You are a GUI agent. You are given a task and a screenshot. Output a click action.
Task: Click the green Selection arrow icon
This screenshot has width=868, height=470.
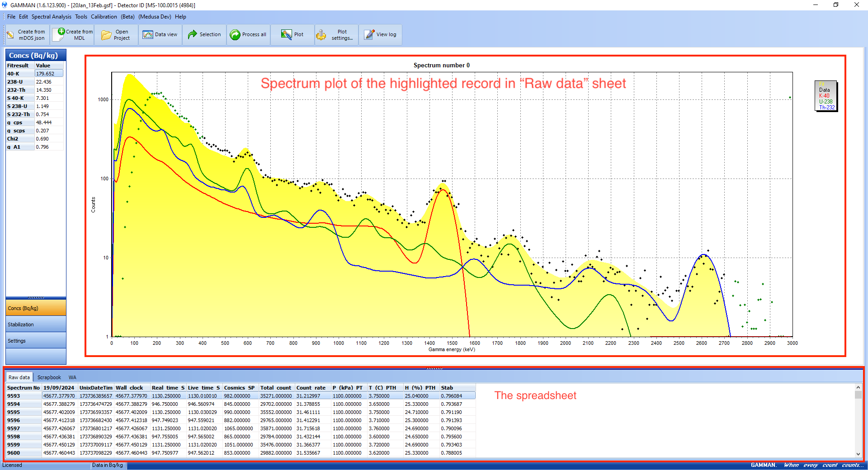[193, 35]
